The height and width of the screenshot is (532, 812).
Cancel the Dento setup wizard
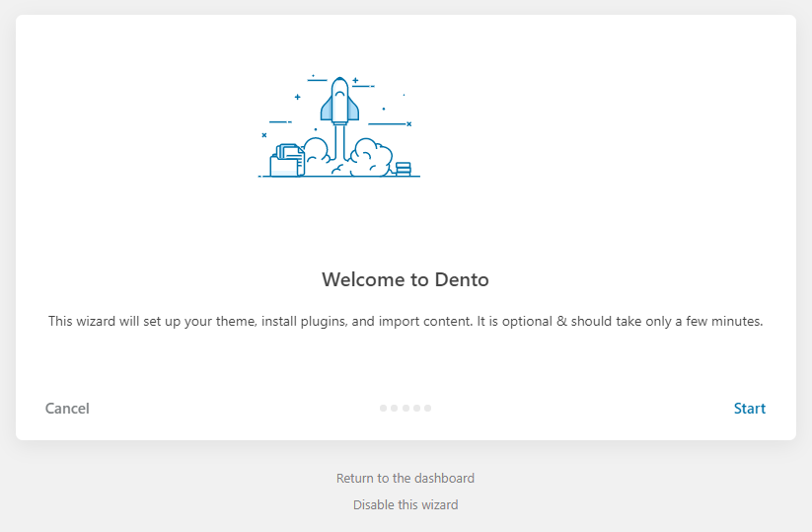pos(67,409)
